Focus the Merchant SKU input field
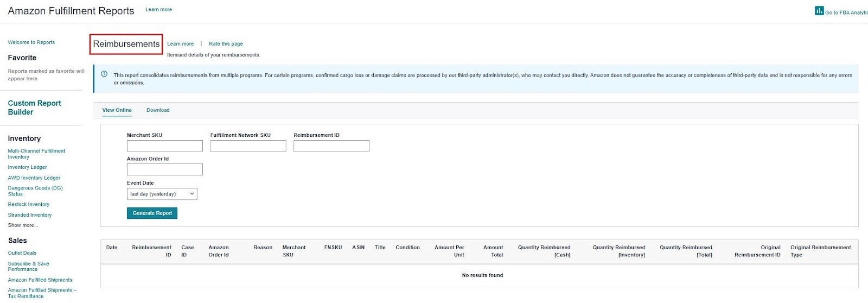 [x=165, y=146]
